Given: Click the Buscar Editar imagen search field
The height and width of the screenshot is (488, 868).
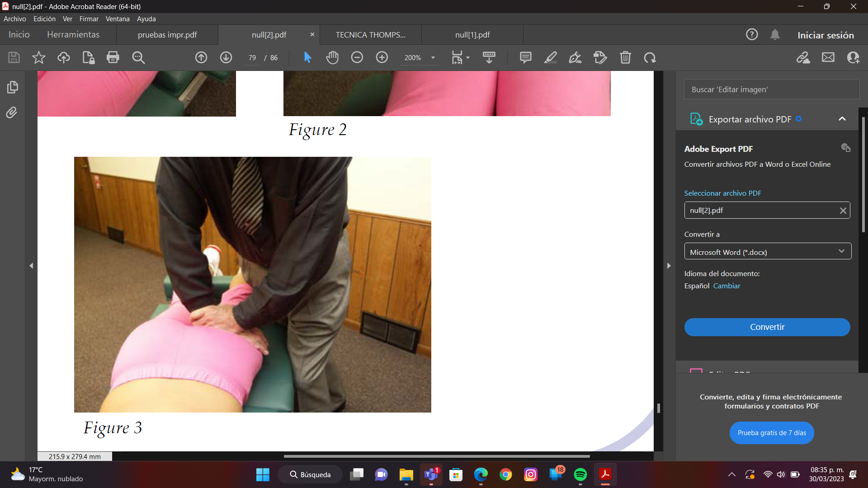Looking at the screenshot, I should [x=771, y=89].
